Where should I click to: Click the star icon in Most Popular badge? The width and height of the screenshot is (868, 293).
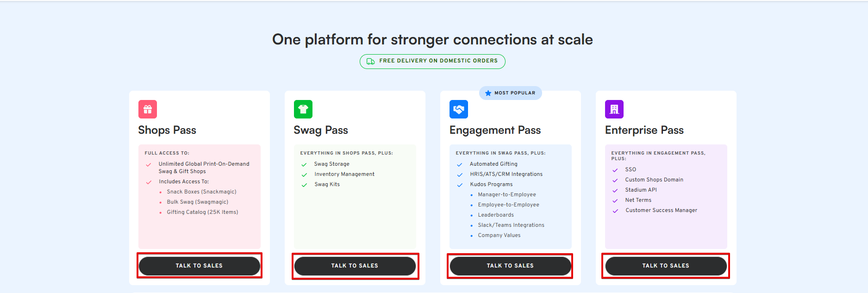click(x=488, y=93)
